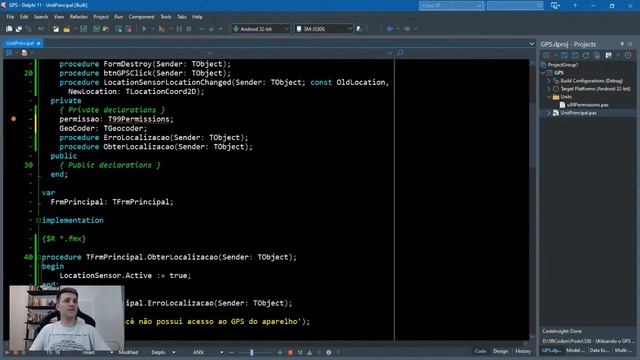The width and height of the screenshot is (640, 360).
Task: Click the IDE search field in title bar
Action: coord(515,5)
